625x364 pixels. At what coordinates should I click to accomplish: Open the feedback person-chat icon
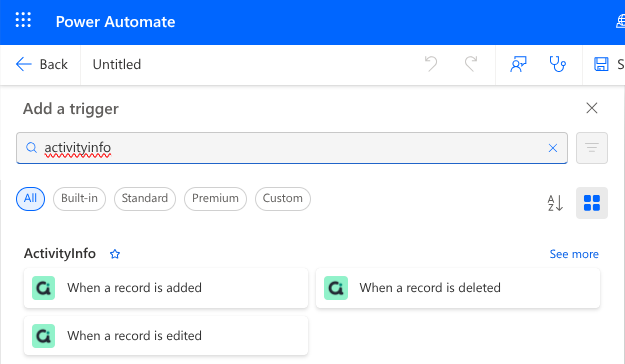[518, 64]
